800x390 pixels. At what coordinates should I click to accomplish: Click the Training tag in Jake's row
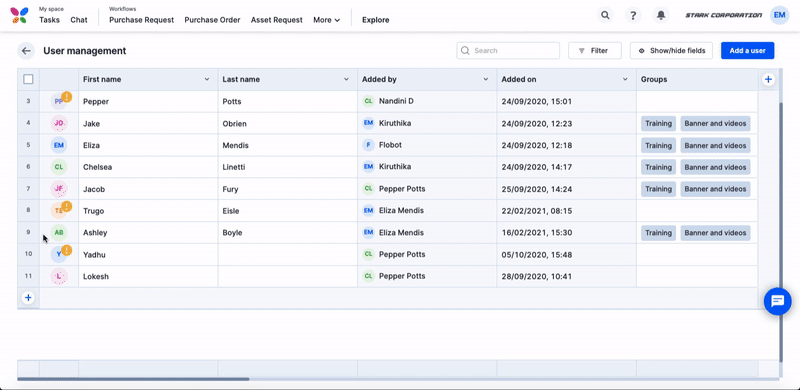click(658, 124)
